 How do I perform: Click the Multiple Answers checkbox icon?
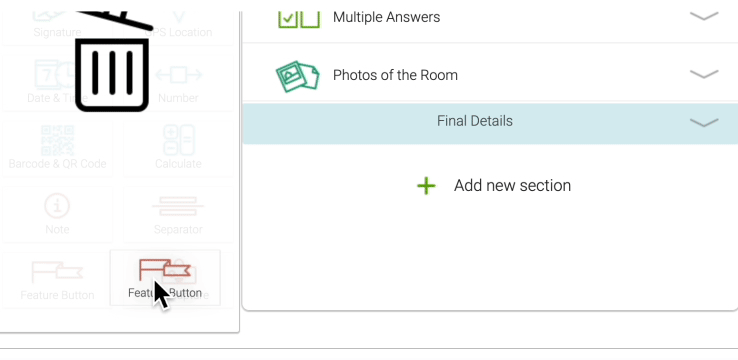pos(299,19)
